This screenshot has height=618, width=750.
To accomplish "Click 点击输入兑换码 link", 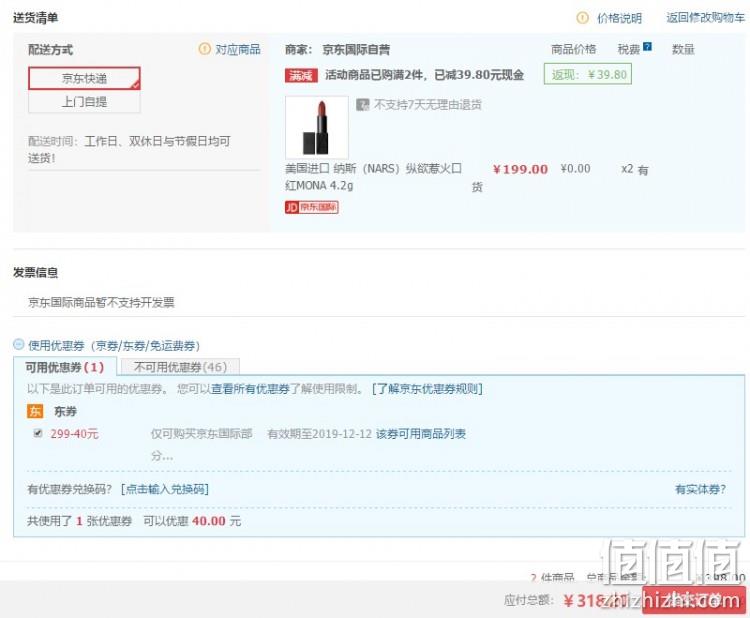I will pos(165,489).
